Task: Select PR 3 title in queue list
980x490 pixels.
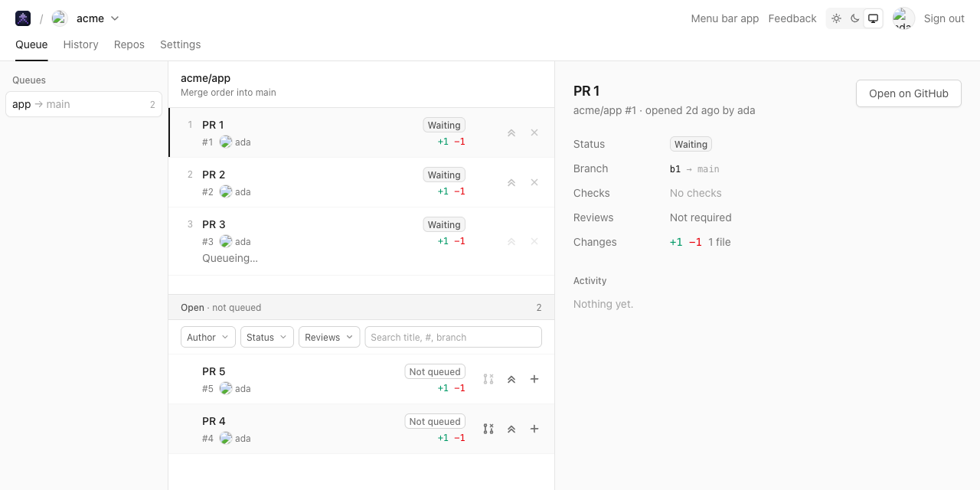Action: pyautogui.click(x=214, y=224)
